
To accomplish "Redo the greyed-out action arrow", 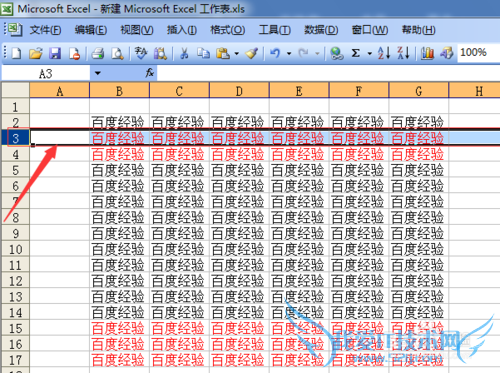I will pyautogui.click(x=304, y=53).
